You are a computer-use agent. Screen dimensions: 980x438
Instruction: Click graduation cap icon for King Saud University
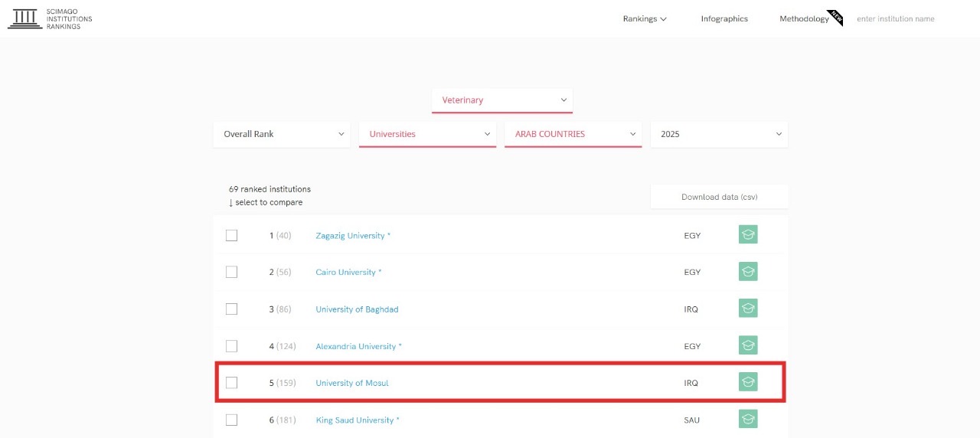pyautogui.click(x=748, y=419)
